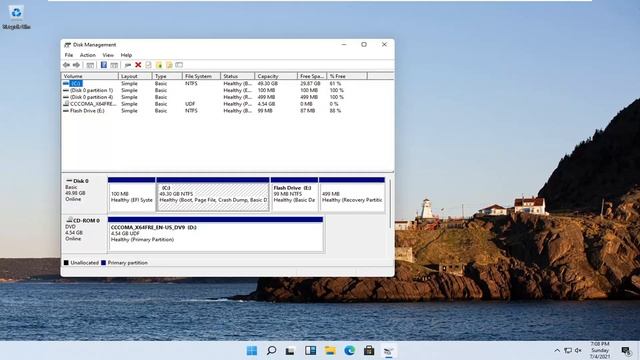Click the second yellow folder toolbar icon
The height and width of the screenshot is (360, 640).
coord(169,65)
